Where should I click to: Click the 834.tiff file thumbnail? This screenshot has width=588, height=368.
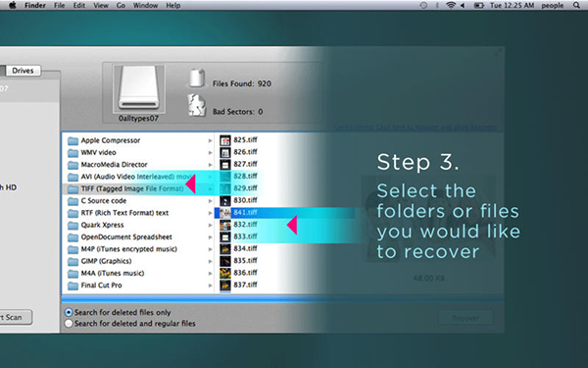pyautogui.click(x=225, y=248)
